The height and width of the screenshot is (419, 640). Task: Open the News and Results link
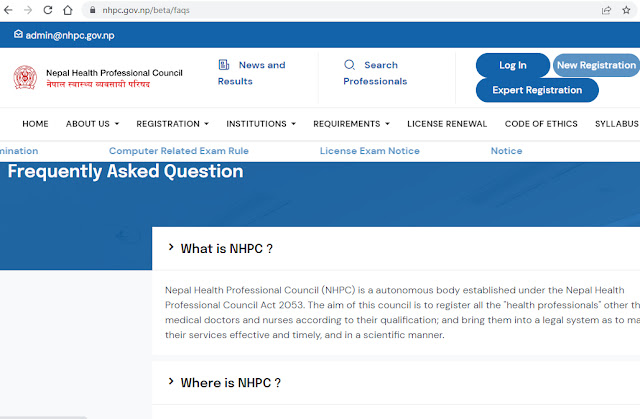coord(251,73)
